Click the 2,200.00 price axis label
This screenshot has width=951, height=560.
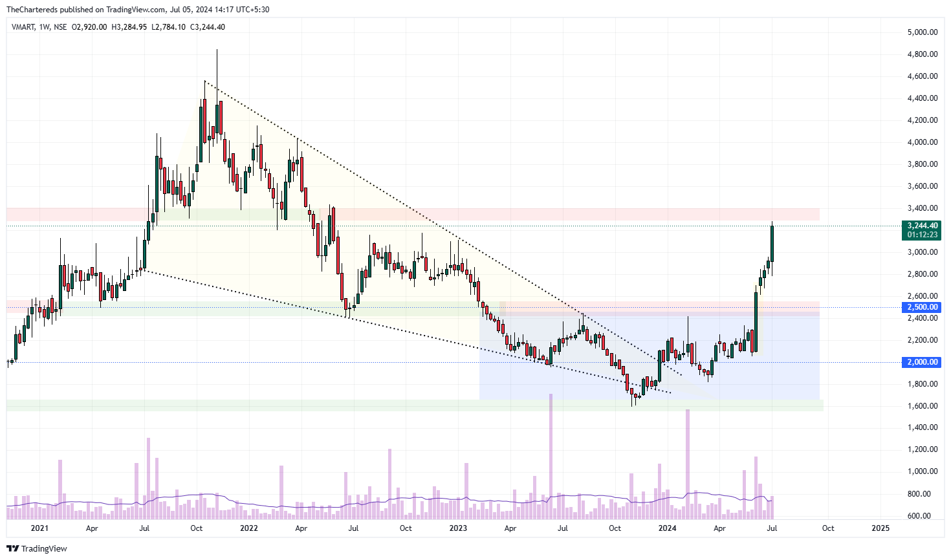click(x=923, y=340)
